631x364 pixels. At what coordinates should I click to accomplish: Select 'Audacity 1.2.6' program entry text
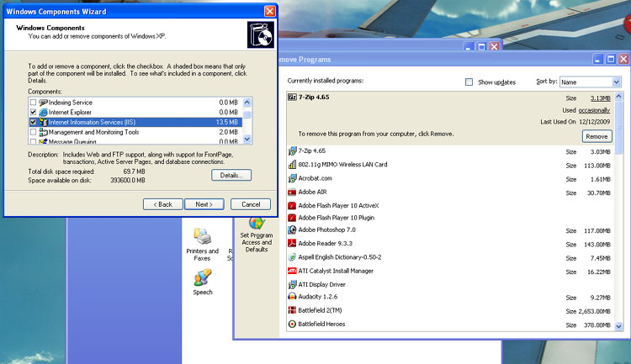click(318, 297)
